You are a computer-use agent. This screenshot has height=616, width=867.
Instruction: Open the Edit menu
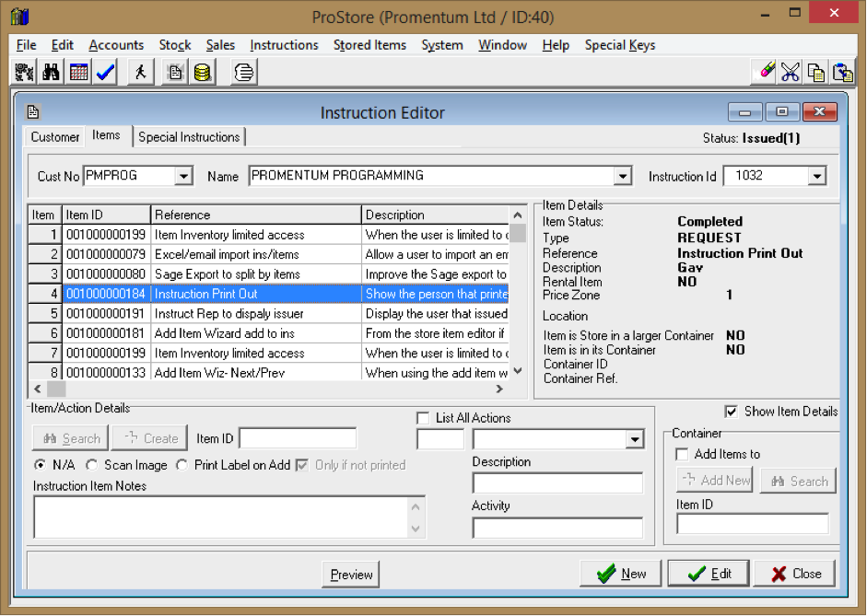[x=62, y=45]
